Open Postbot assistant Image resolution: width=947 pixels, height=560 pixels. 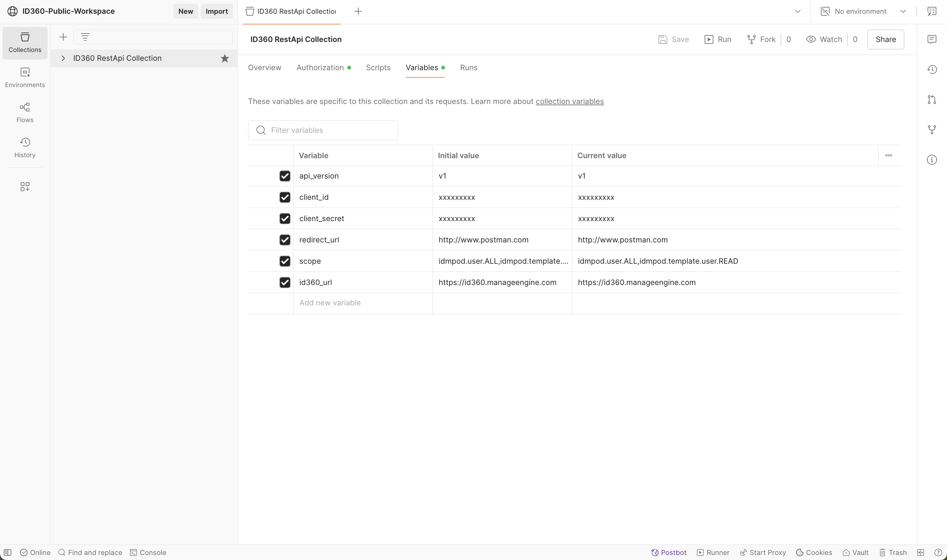coord(669,552)
